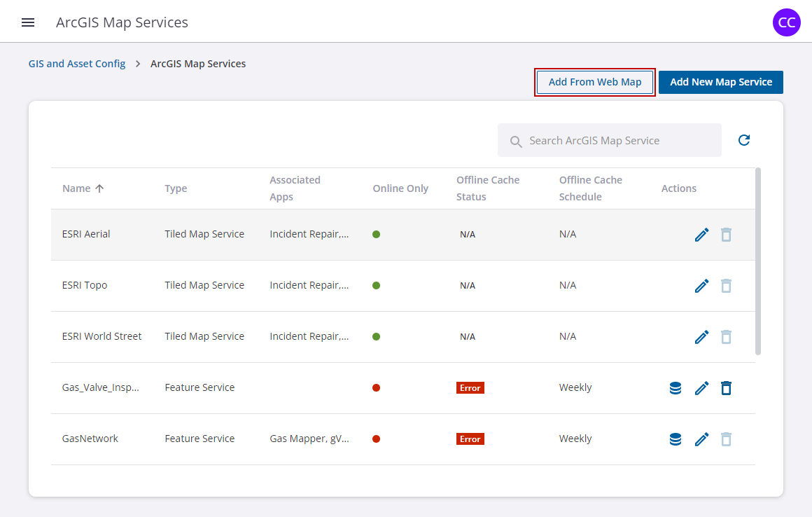Image resolution: width=812 pixels, height=517 pixels.
Task: Click the Error badge in Gas_Valve_Insp row
Action: coord(470,388)
